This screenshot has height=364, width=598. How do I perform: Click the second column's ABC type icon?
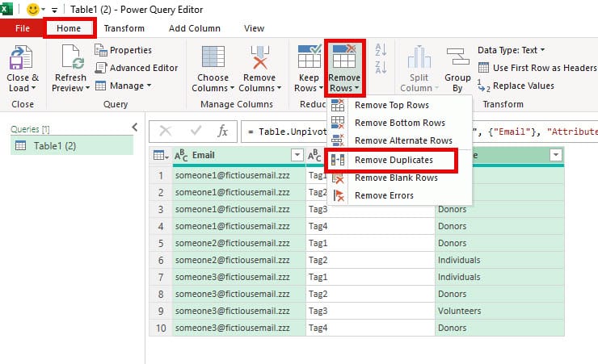[314, 155]
